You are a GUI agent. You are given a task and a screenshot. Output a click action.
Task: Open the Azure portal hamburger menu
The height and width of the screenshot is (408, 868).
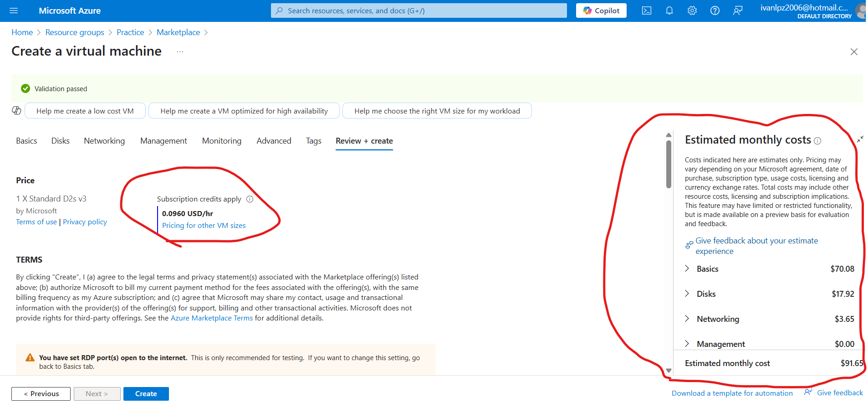[14, 10]
